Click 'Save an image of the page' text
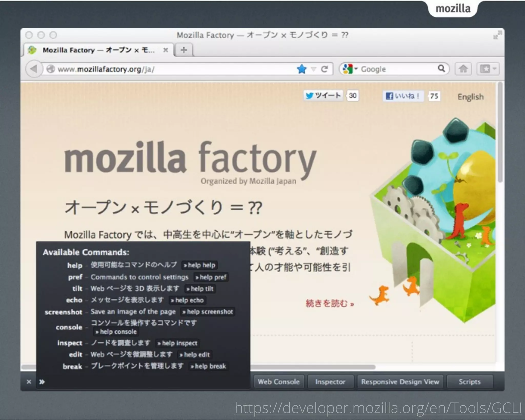Screen dimensions: 525x420 pyautogui.click(x=133, y=312)
